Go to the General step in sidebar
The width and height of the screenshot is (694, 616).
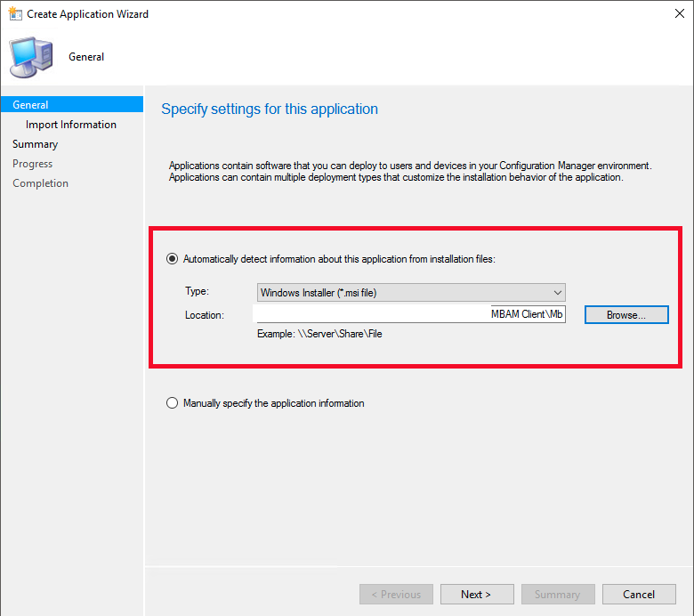(30, 105)
